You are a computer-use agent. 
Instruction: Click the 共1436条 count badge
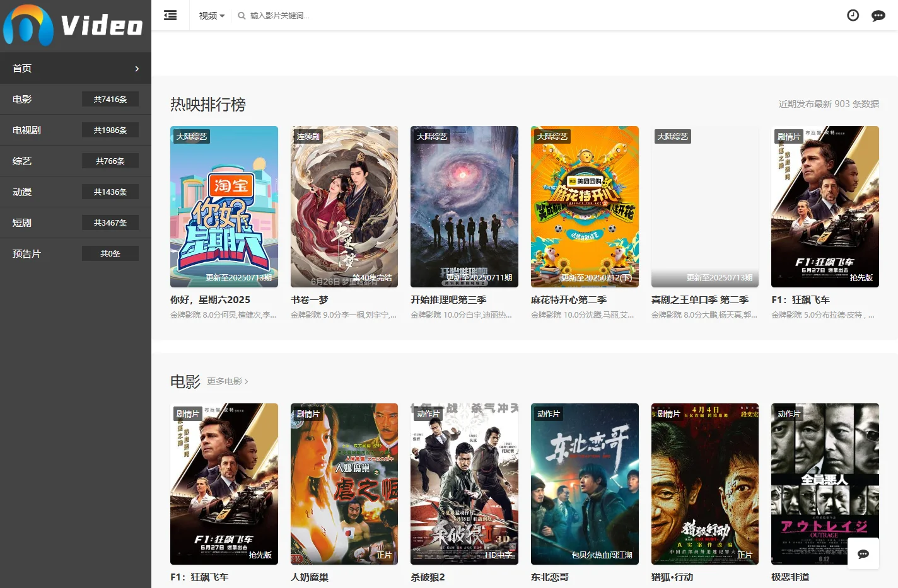110,192
